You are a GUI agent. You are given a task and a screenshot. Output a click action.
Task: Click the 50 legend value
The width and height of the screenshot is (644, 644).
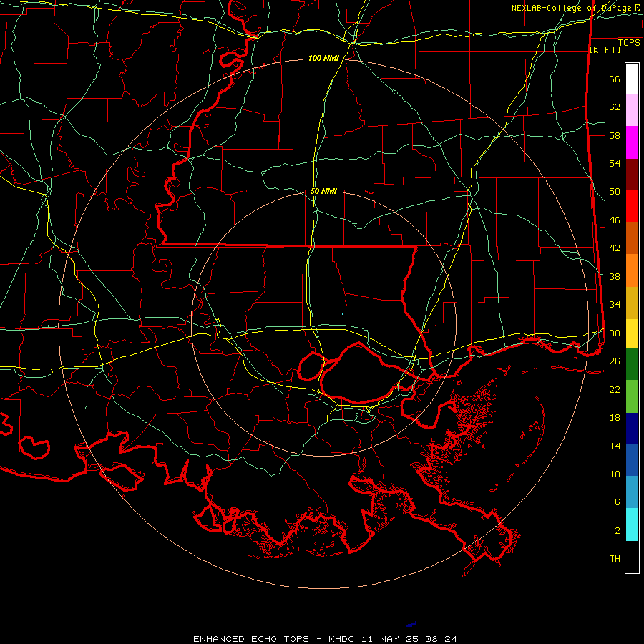pos(615,192)
